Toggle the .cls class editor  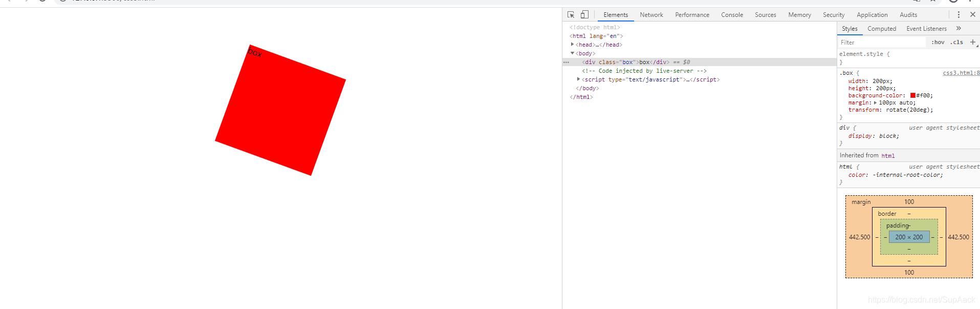956,43
